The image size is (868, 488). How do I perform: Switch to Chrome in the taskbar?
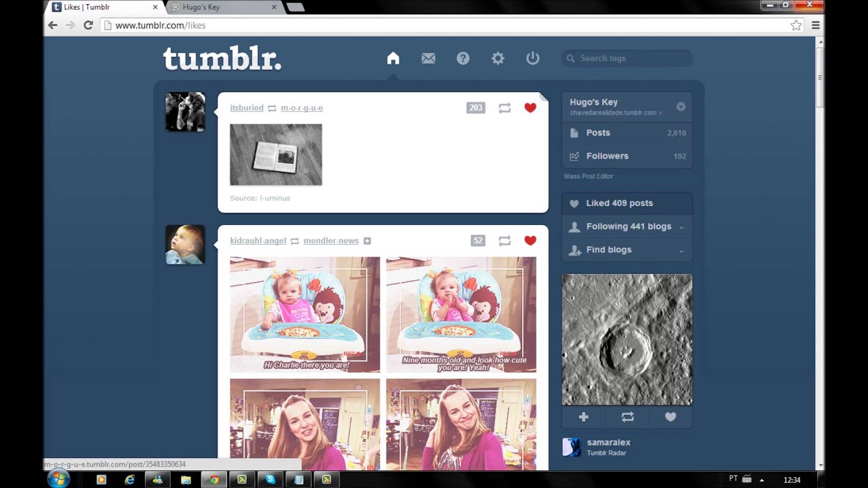pos(214,479)
